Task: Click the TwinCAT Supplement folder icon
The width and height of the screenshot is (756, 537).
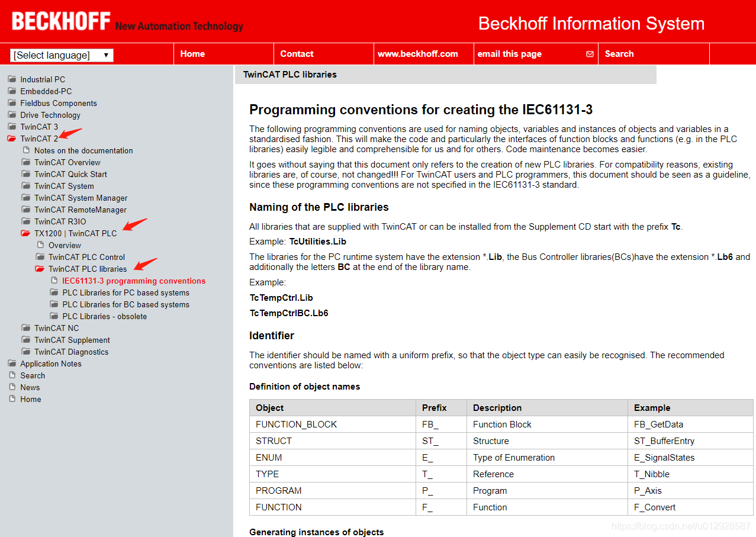Action: [26, 340]
